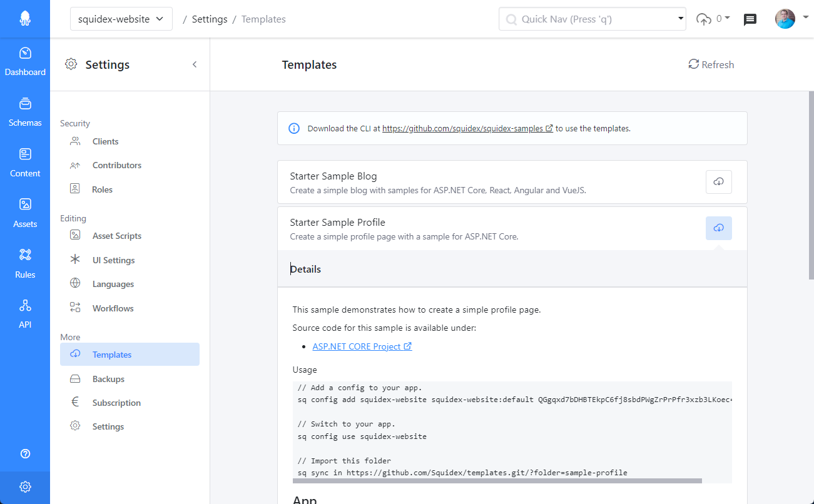
Task: Open the feedback chat icon in the top bar
Action: [750, 19]
